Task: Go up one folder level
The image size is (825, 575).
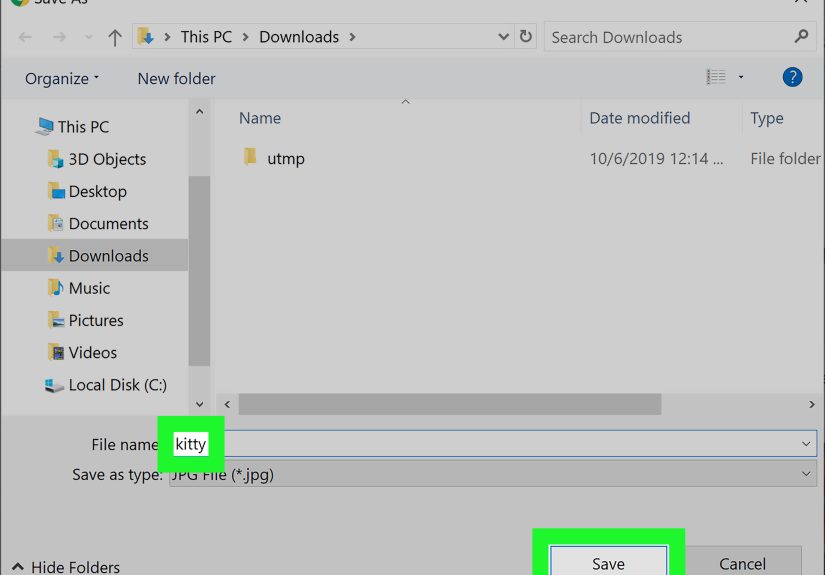Action: pos(115,37)
